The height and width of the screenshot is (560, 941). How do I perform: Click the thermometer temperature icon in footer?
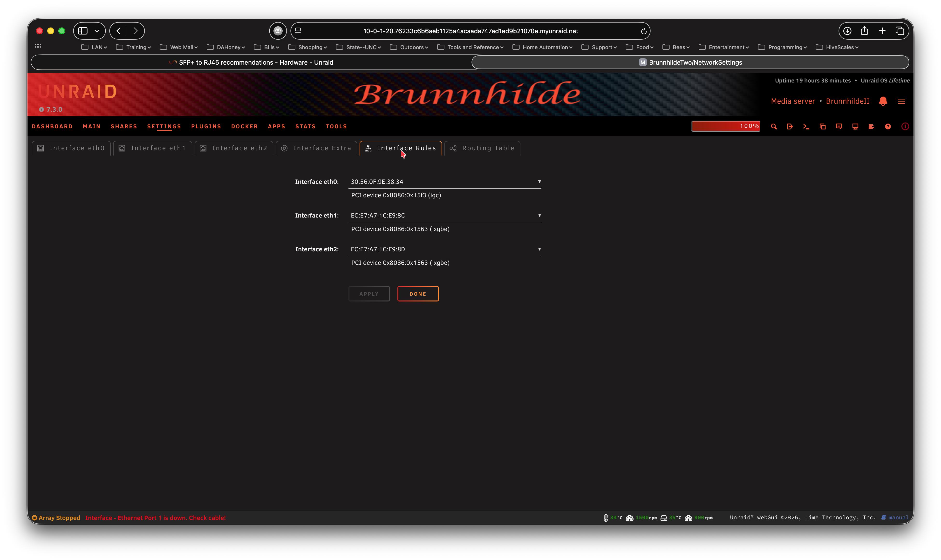606,518
